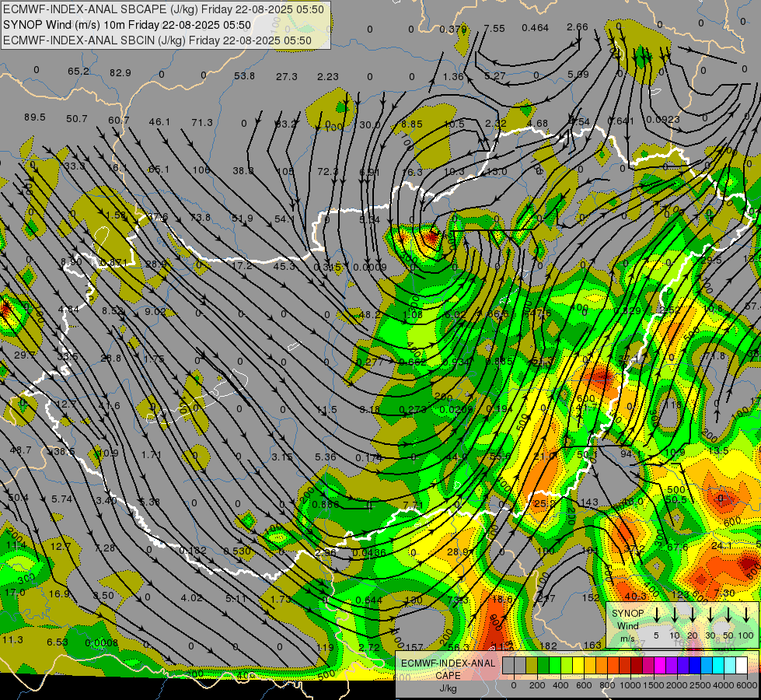Click the map value 82.9

tap(120, 73)
